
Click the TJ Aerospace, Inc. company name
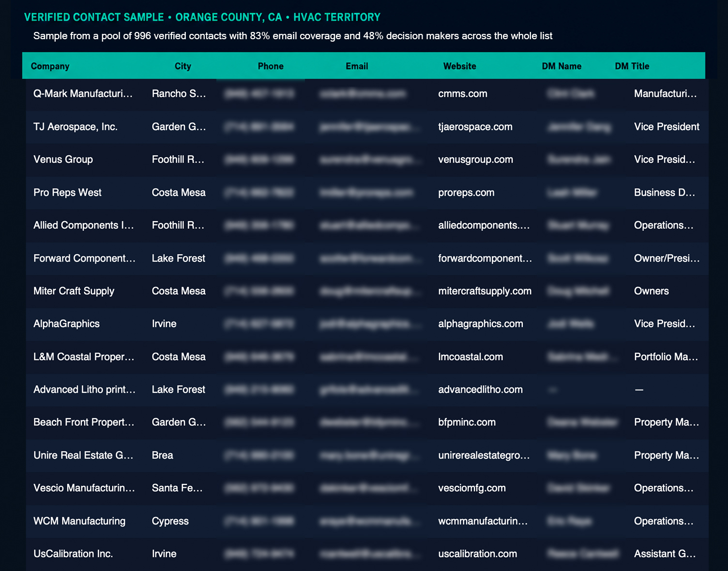coord(76,127)
